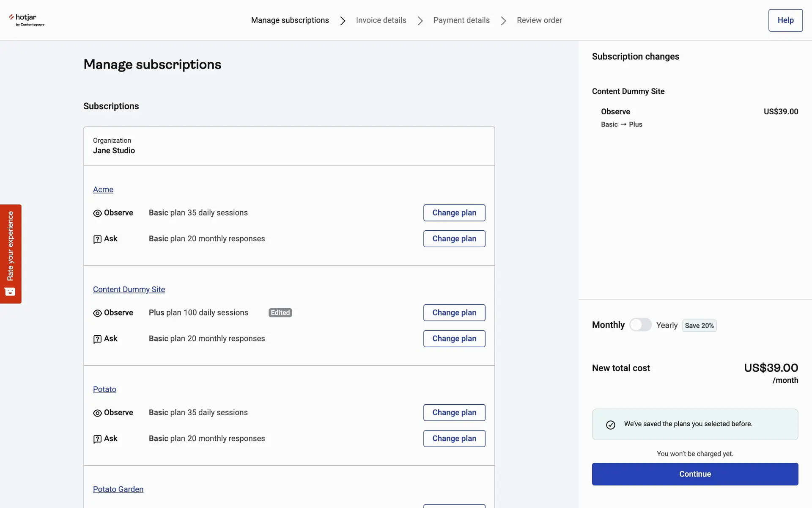Click the chevron after Manage subscriptions step
This screenshot has height=508, width=812.
343,21
